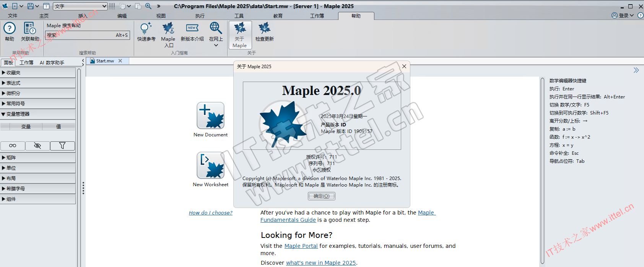Screen dimensions: 644x267
Task: Expand the 单位 palette
Action: coord(38,168)
